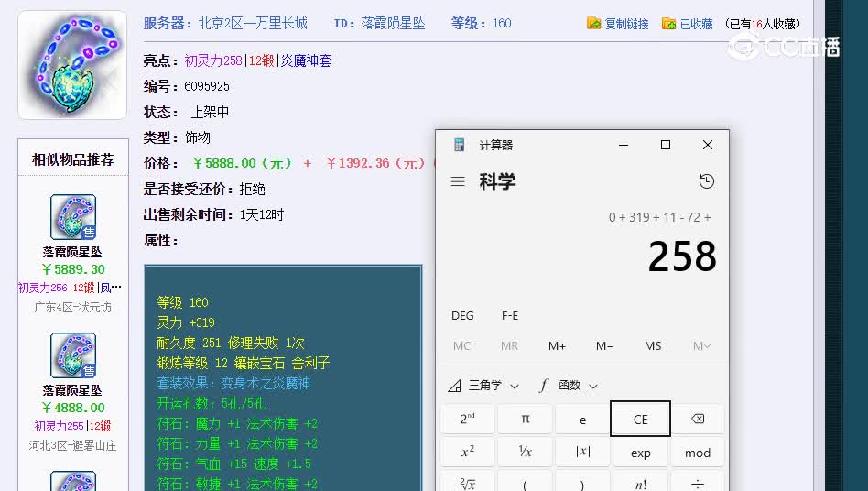The image size is (868, 491).
Task: Click the division key
Action: coord(698,483)
